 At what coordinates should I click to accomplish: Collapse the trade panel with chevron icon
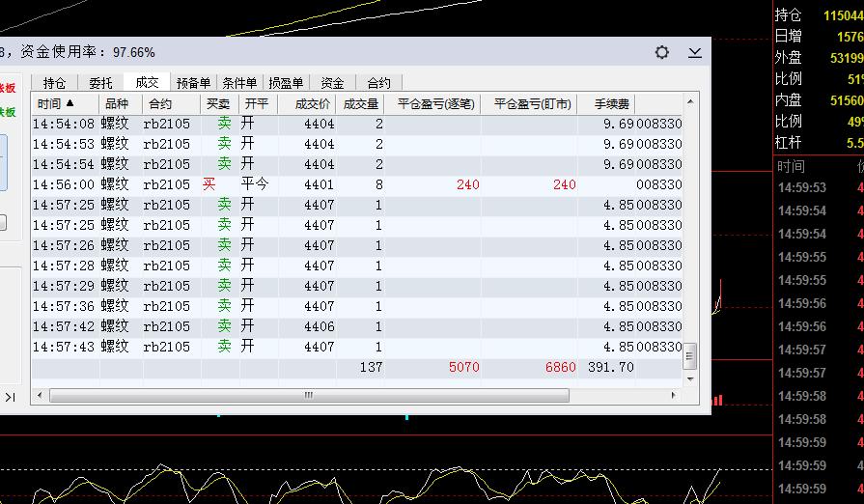(695, 52)
